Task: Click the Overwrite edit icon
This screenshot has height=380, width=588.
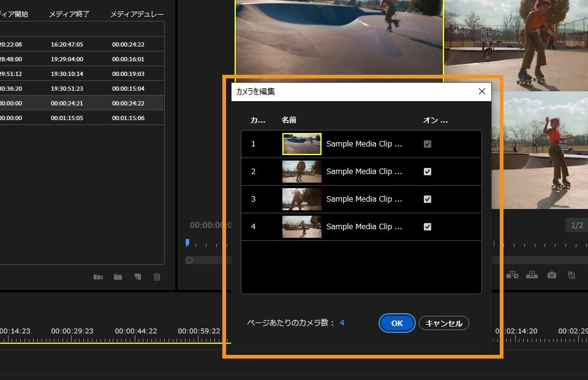Action: coord(532,275)
